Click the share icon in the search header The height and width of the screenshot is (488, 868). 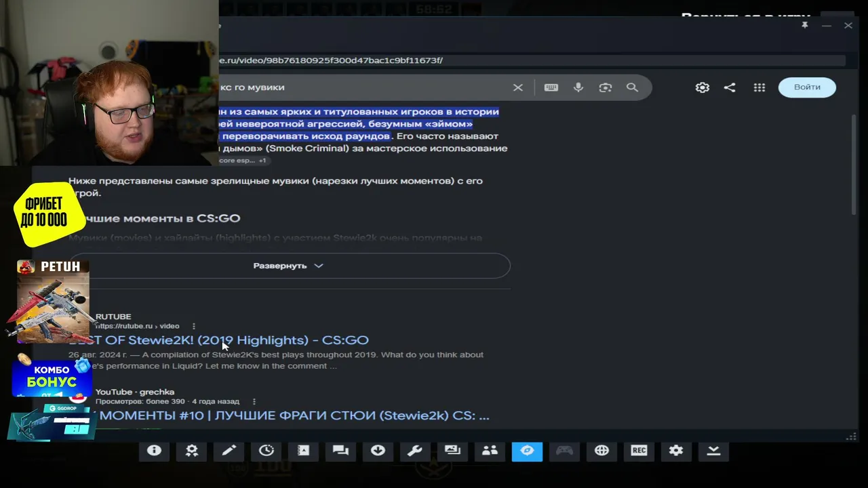(x=730, y=87)
